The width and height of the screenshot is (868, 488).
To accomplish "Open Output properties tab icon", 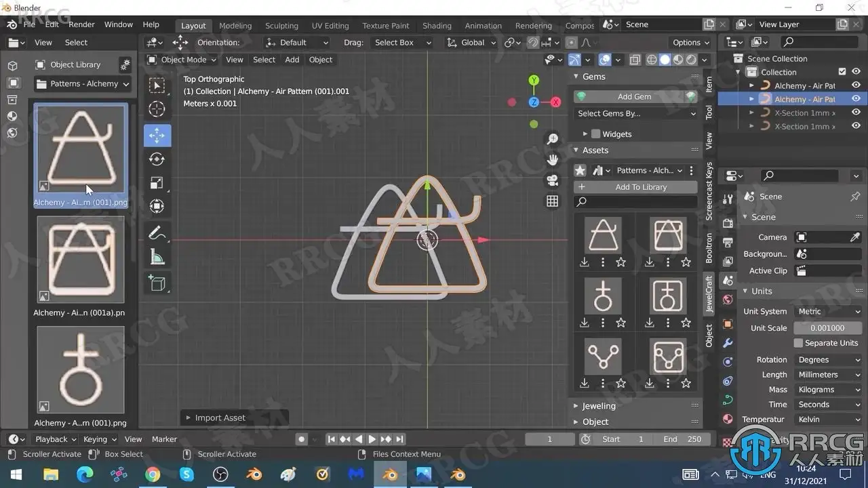I will click(728, 242).
